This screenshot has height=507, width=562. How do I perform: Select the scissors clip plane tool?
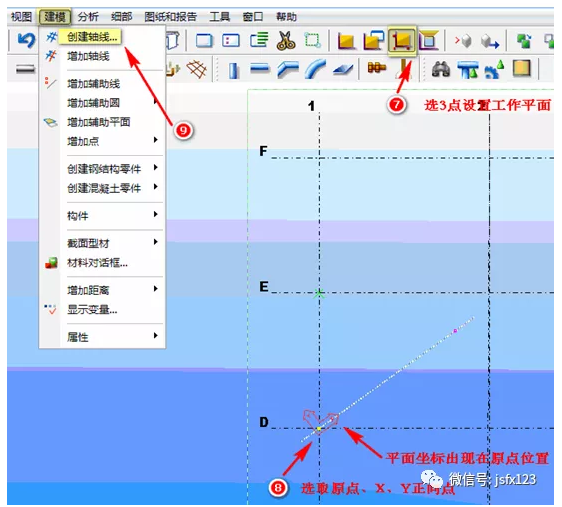click(x=286, y=40)
